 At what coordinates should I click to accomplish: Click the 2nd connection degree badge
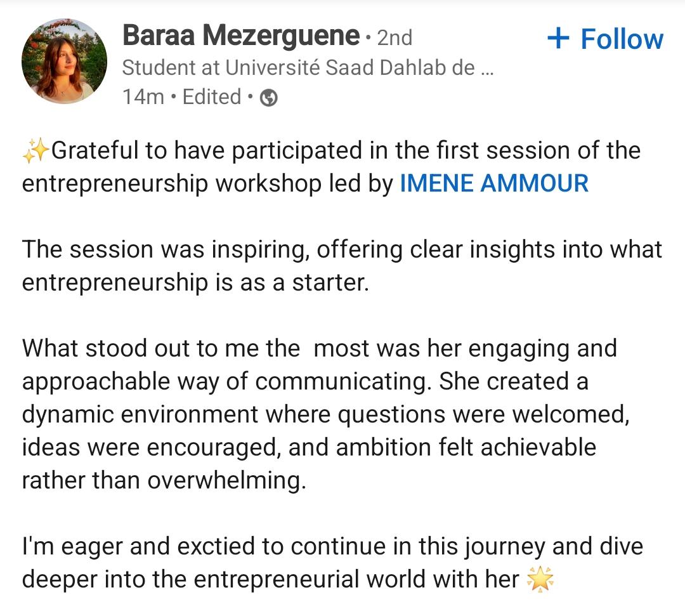(x=395, y=37)
